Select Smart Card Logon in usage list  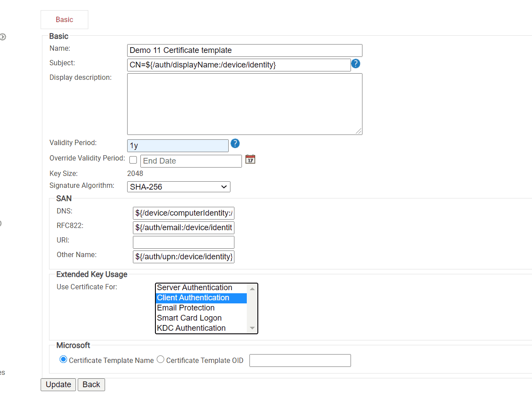[x=201, y=318]
